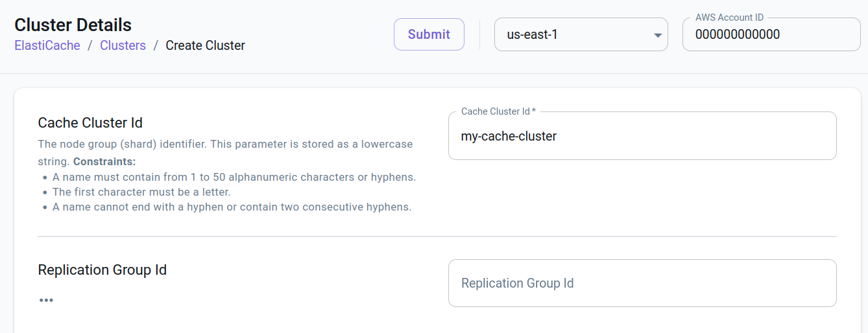
Task: Open the Clusters breadcrumb link
Action: 123,46
